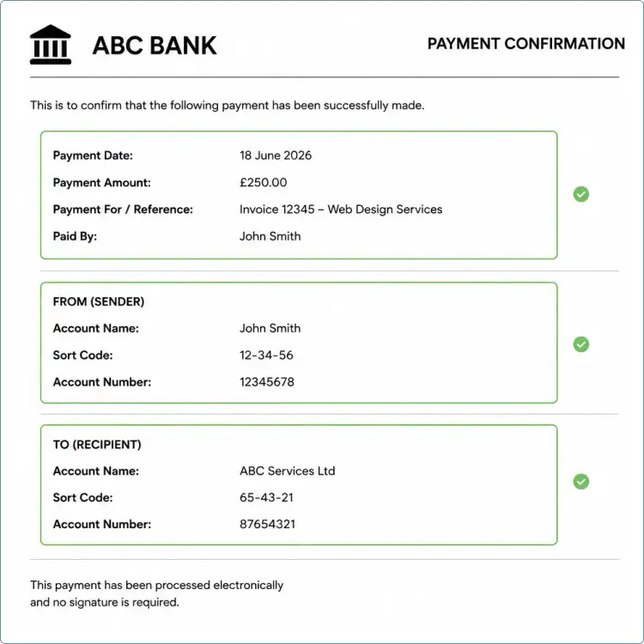This screenshot has height=644, width=644.
Task: Select the sender account number 12345678
Action: pos(267,382)
